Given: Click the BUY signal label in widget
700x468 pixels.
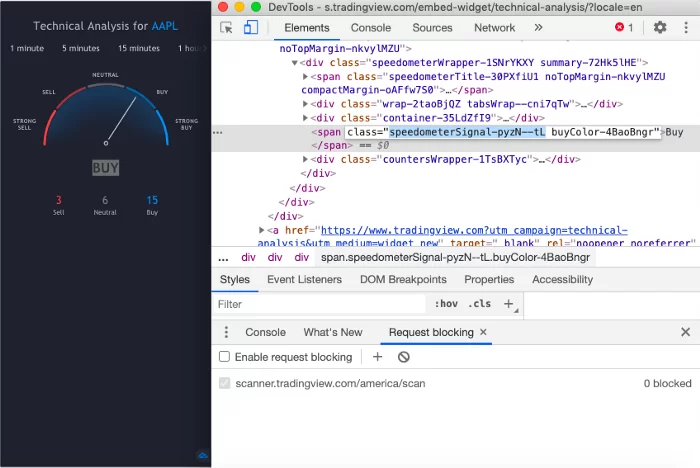Looking at the screenshot, I should [x=106, y=168].
